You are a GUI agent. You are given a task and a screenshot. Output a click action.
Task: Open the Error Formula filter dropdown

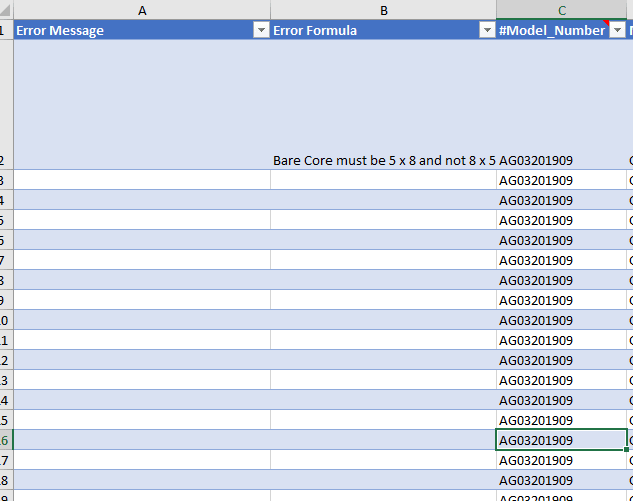[487, 30]
